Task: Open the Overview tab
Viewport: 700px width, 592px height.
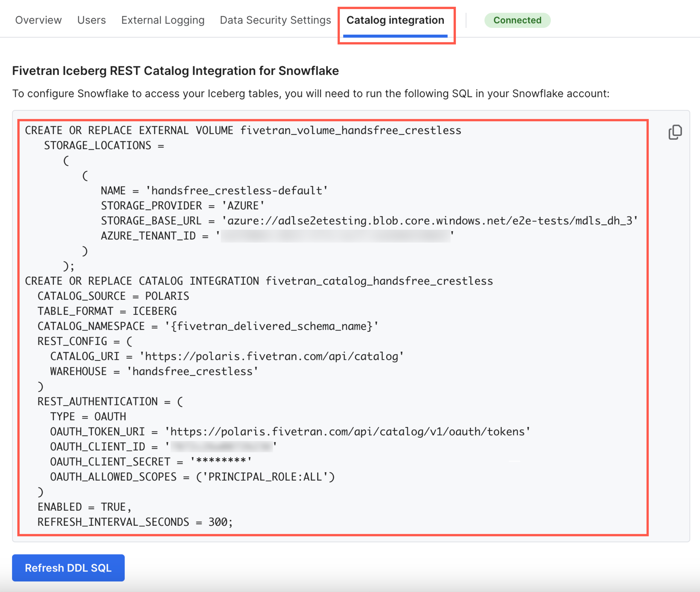Action: tap(39, 20)
